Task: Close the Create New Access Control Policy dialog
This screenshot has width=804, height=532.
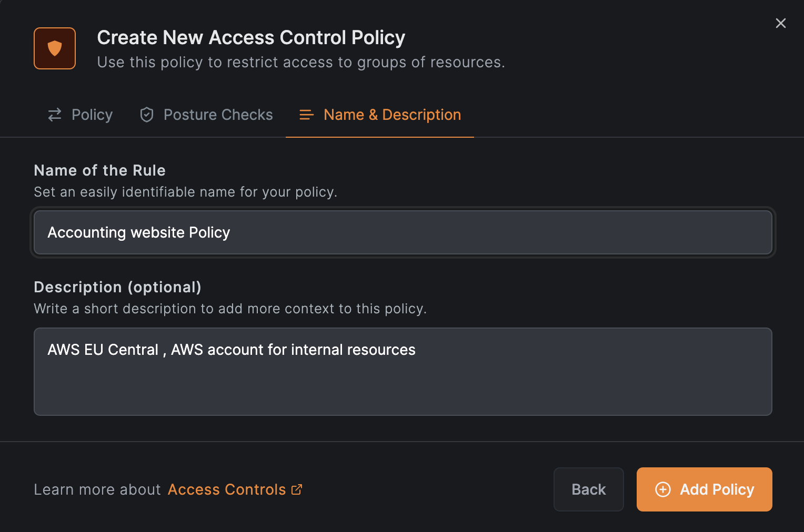Action: coord(781,23)
